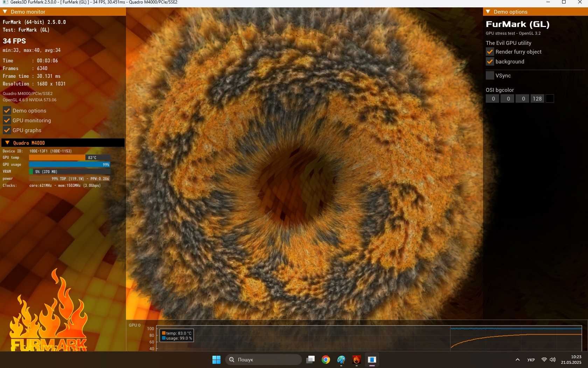Click the OpenGL 4.6.0 NVIDIA driver text
Screen dimensions: 588x368
29,100
